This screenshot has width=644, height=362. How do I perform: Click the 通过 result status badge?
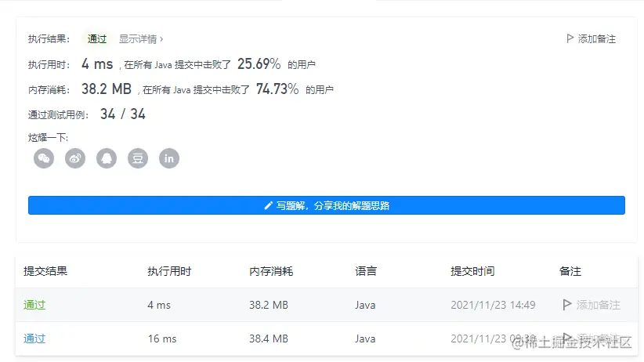[97, 39]
